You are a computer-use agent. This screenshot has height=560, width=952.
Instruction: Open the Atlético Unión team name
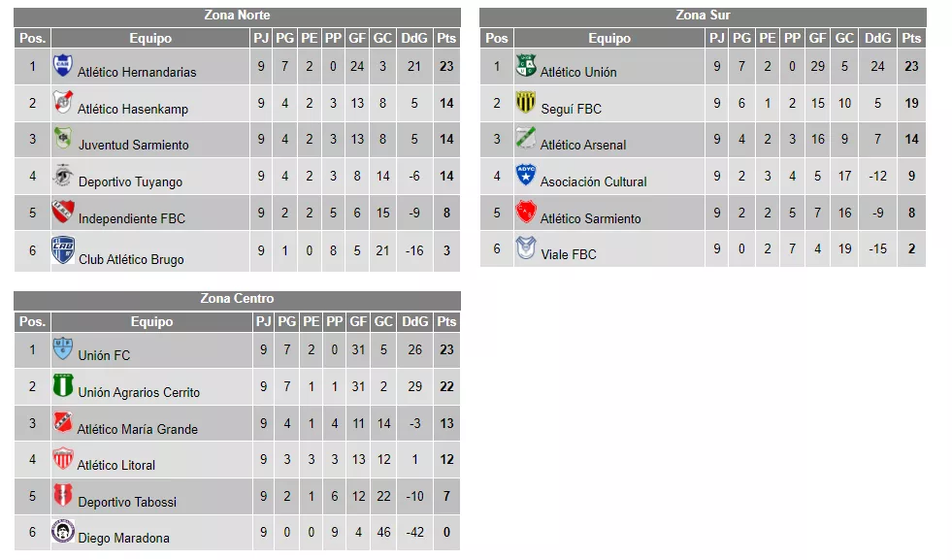pos(578,72)
